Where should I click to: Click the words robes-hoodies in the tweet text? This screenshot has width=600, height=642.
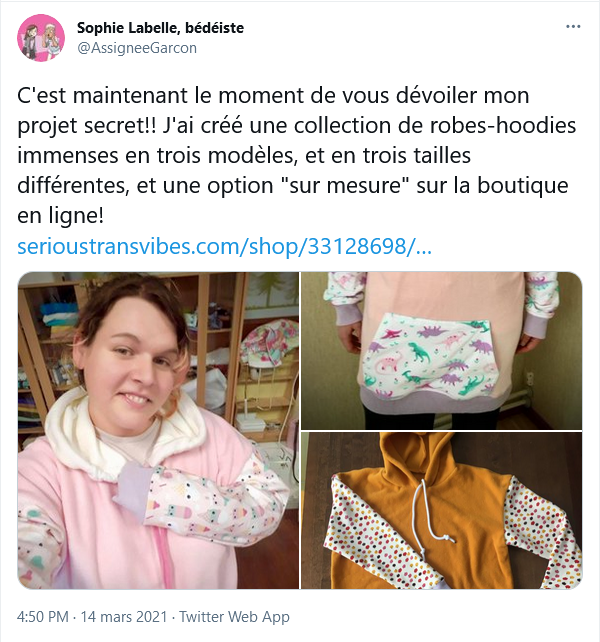click(503, 125)
